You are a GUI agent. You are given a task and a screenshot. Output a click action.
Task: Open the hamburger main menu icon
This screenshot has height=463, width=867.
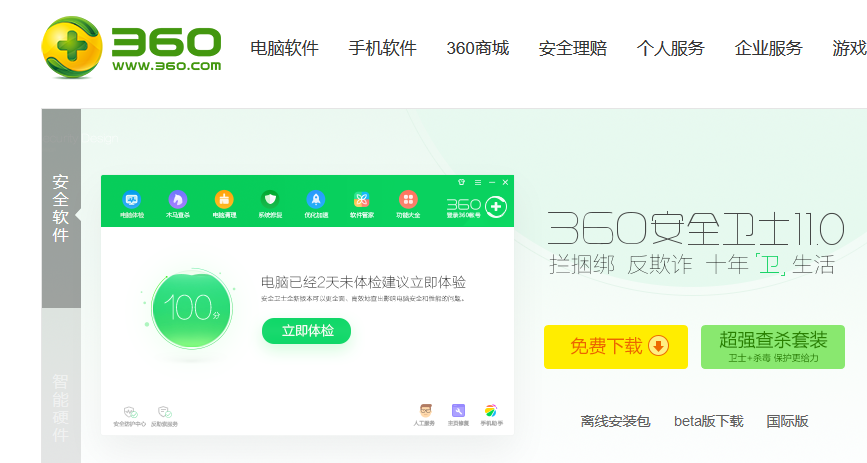point(478,182)
